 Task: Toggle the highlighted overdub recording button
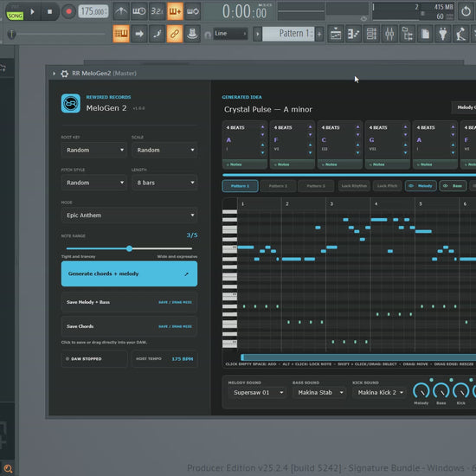coord(175,11)
